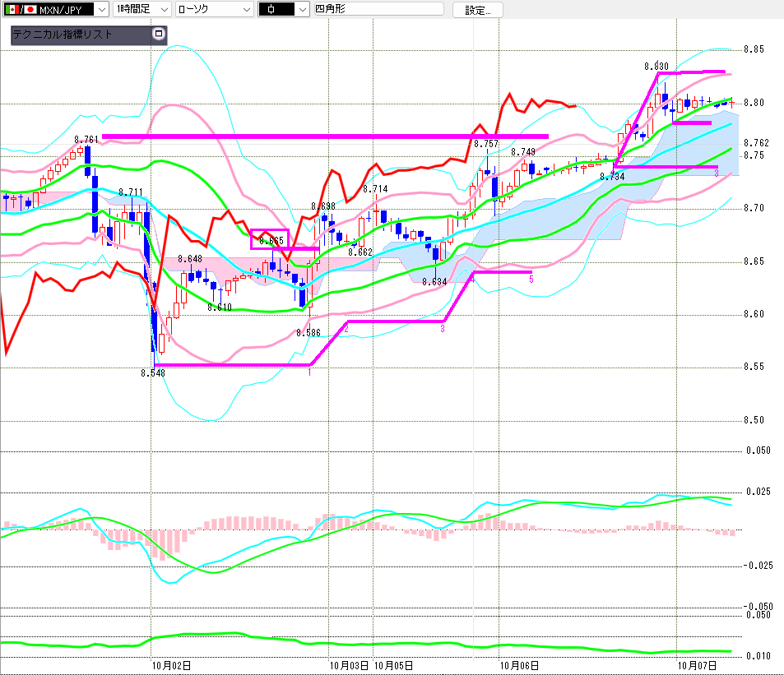This screenshot has height=675, width=784.
Task: Click the 8.714 price label
Action: tap(375, 189)
